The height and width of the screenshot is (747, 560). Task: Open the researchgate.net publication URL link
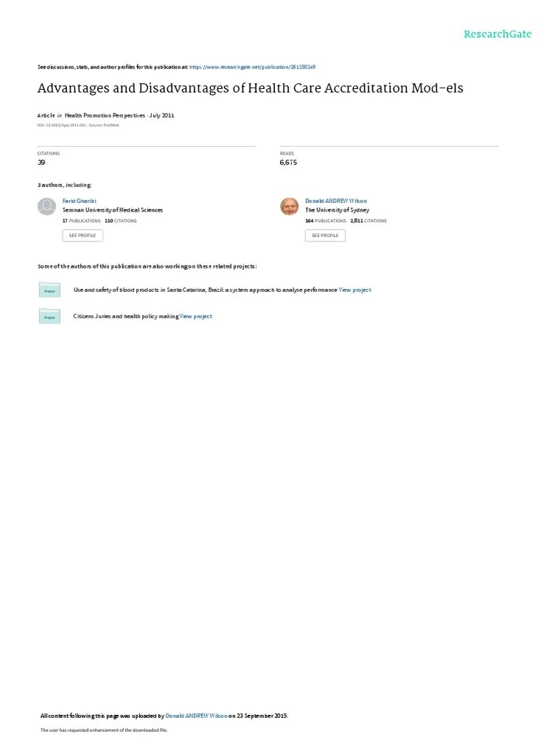click(x=252, y=67)
